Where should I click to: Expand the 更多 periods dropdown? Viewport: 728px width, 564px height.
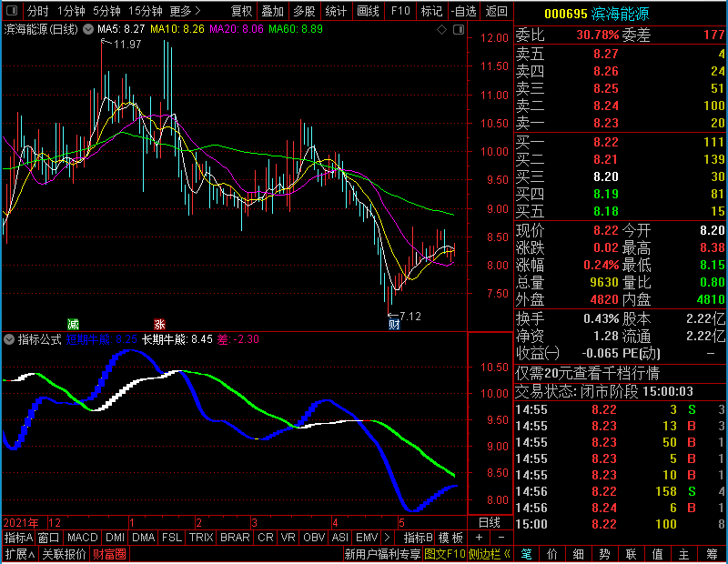click(x=185, y=11)
